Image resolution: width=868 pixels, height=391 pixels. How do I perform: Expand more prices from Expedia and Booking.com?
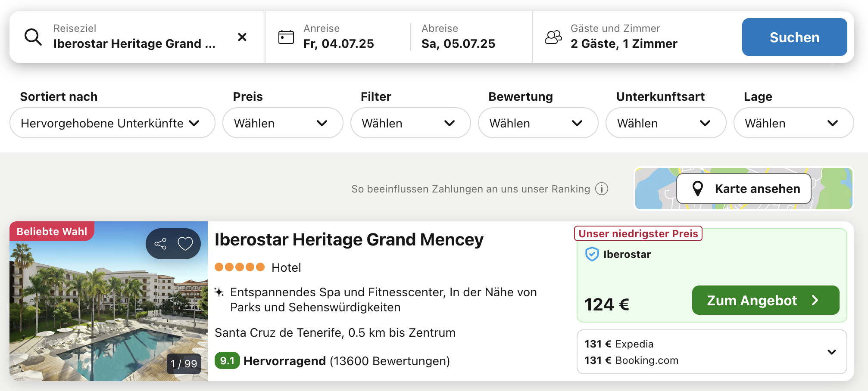point(832,352)
